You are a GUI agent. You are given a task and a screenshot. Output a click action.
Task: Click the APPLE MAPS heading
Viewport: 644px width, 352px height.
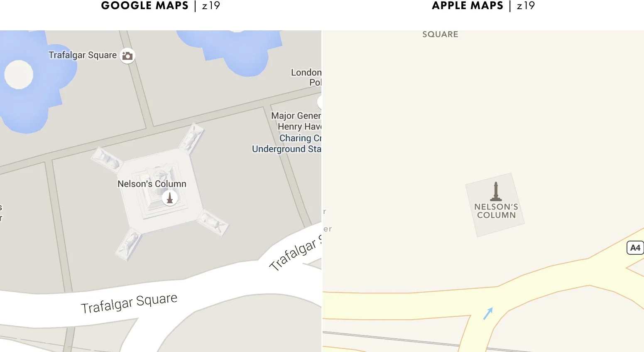(x=468, y=6)
